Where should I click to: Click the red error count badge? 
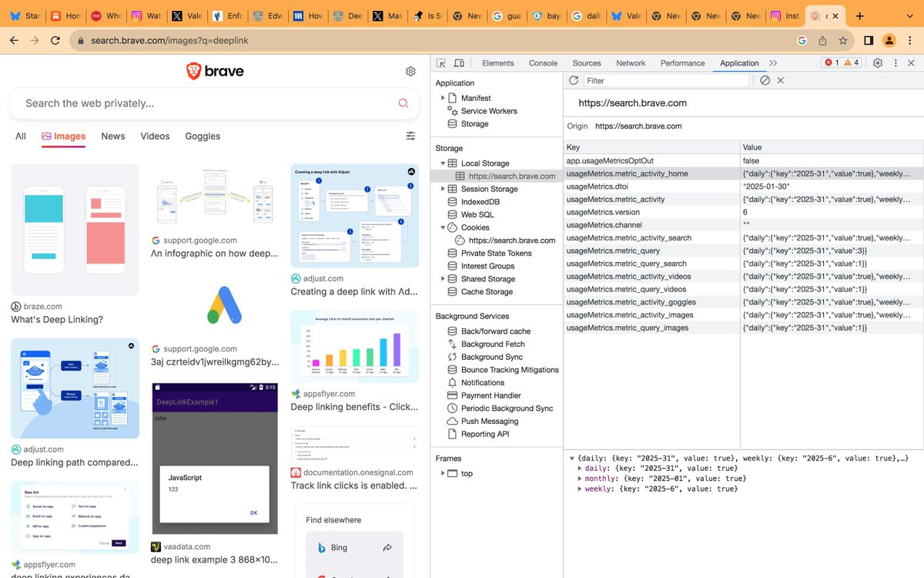click(x=832, y=63)
